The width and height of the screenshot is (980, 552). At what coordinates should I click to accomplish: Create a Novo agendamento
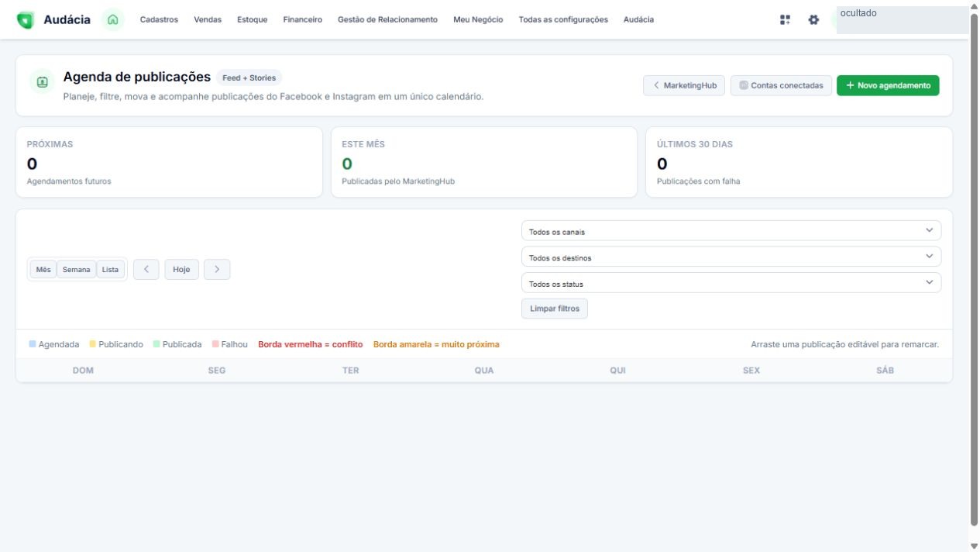[888, 85]
